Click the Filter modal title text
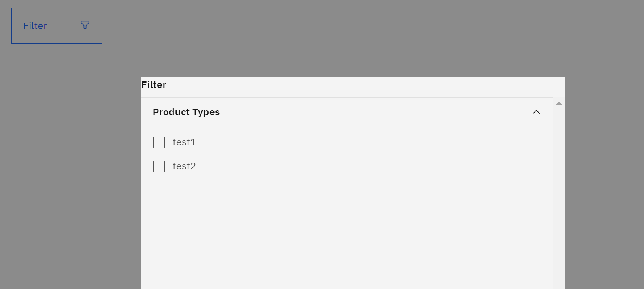 pos(154,85)
